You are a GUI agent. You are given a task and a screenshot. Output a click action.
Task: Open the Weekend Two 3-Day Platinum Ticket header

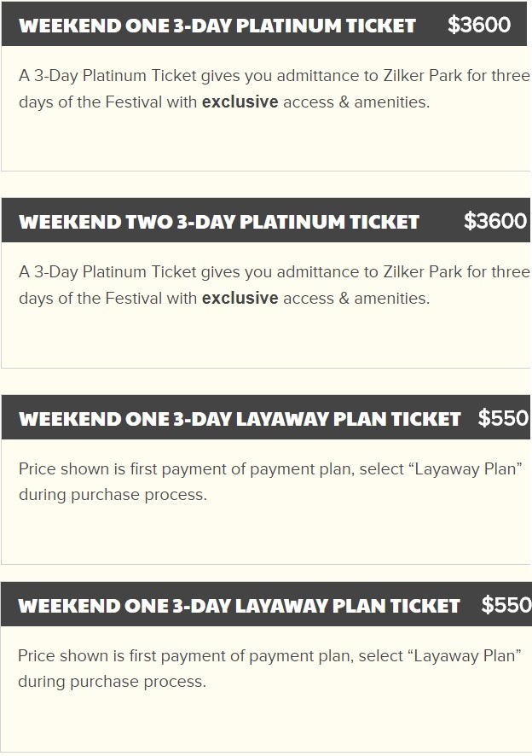266,220
